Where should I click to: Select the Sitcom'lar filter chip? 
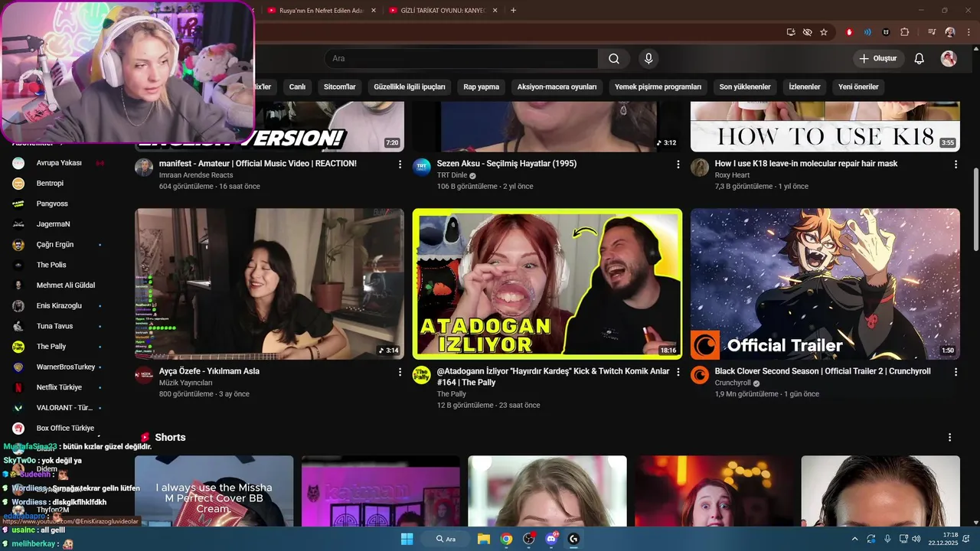click(340, 87)
